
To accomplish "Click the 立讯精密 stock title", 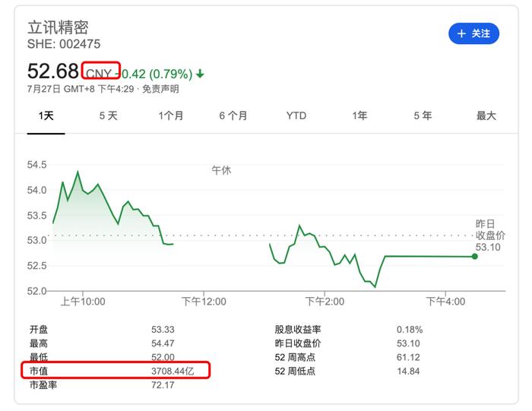I will coord(58,27).
